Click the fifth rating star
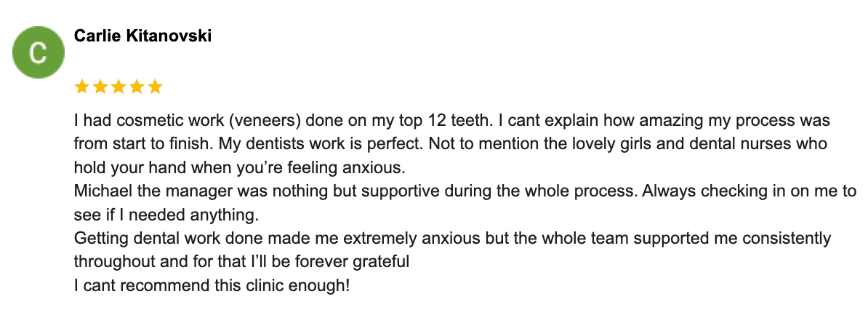Image resolution: width=868 pixels, height=310 pixels. (154, 87)
